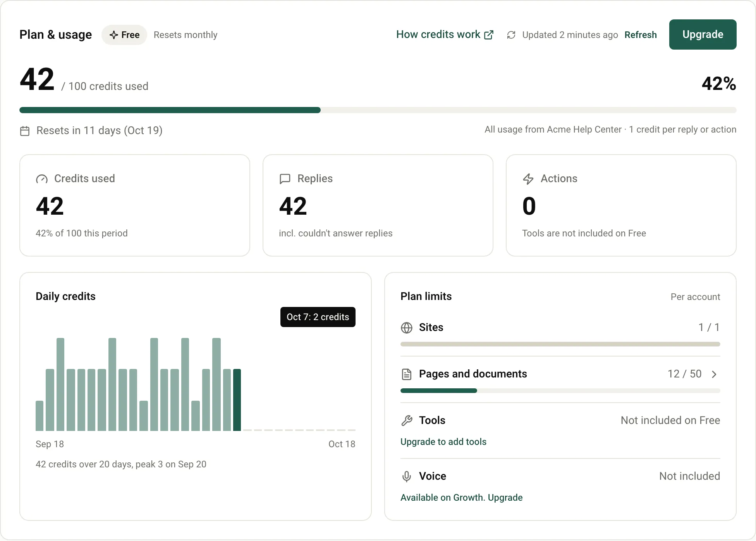Click the Replies card title
Image resolution: width=756 pixels, height=541 pixels.
point(315,179)
